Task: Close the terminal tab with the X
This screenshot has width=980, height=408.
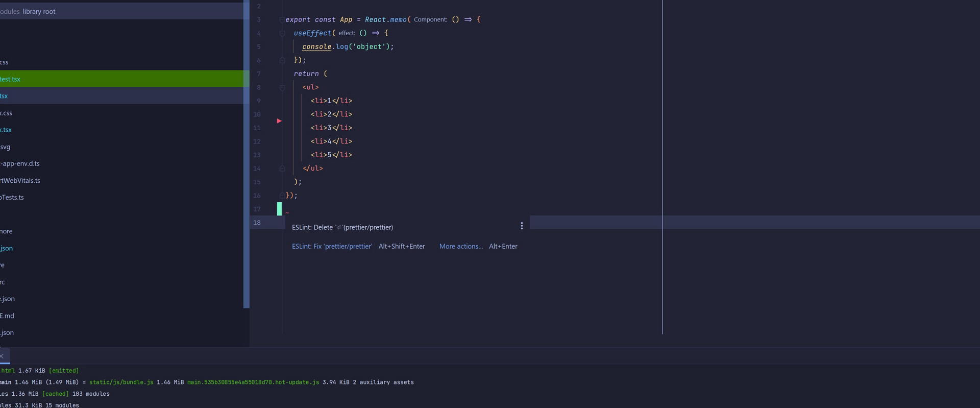Action: (2, 356)
